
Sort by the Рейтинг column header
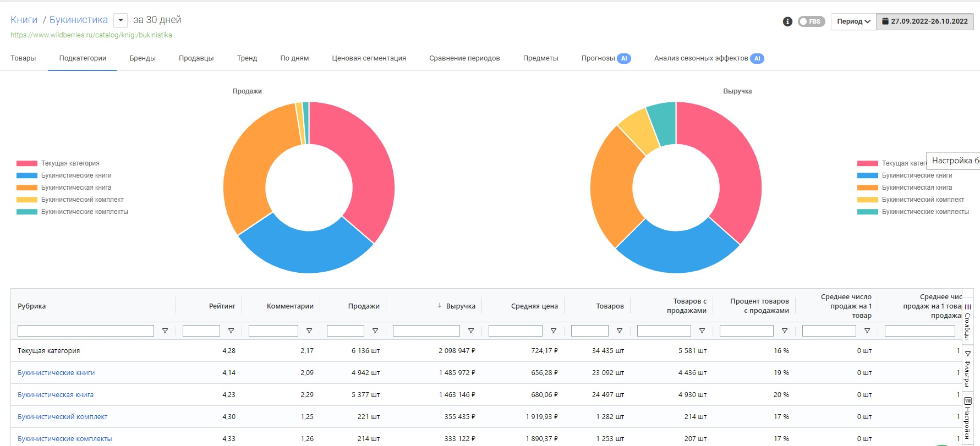coord(222,306)
